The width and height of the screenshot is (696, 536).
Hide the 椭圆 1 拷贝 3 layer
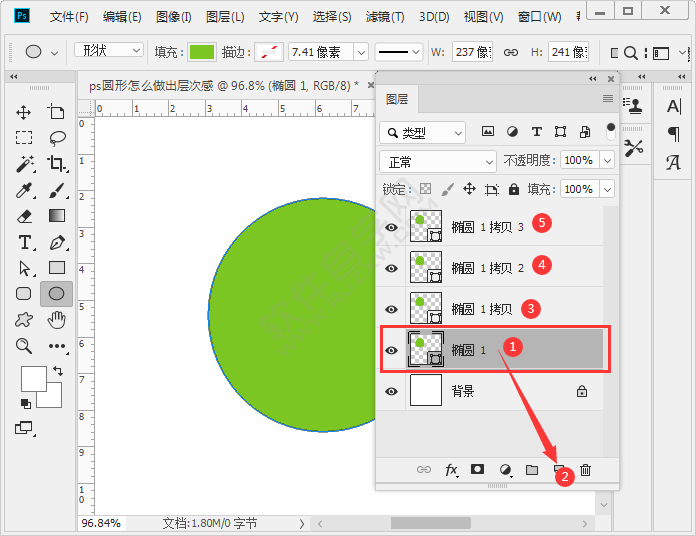coord(392,227)
